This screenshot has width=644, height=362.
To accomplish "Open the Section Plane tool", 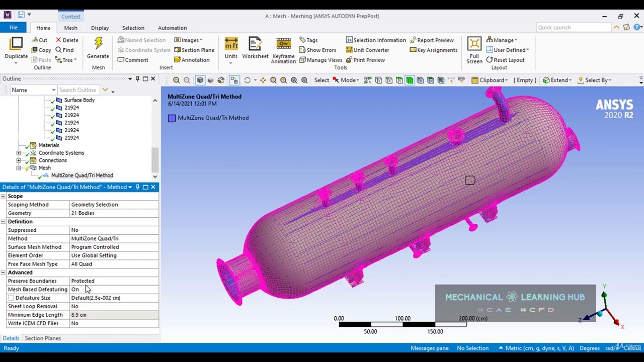I will coord(194,50).
